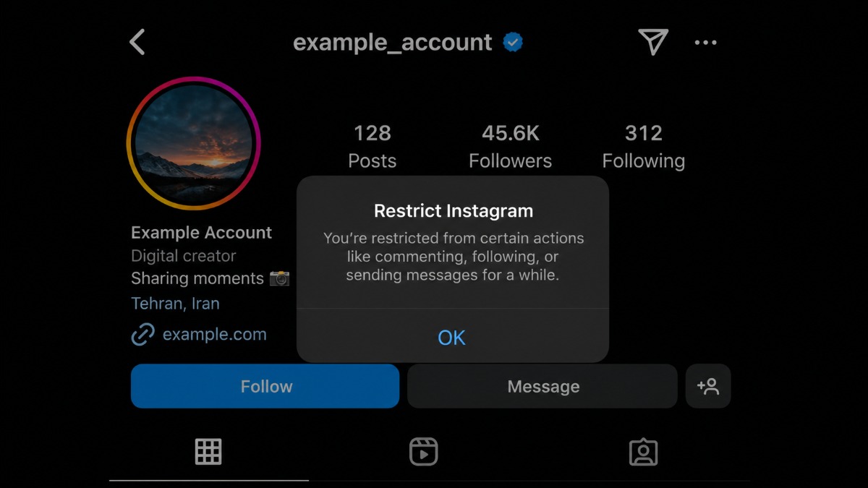Switch to the posts grid tab

click(208, 452)
